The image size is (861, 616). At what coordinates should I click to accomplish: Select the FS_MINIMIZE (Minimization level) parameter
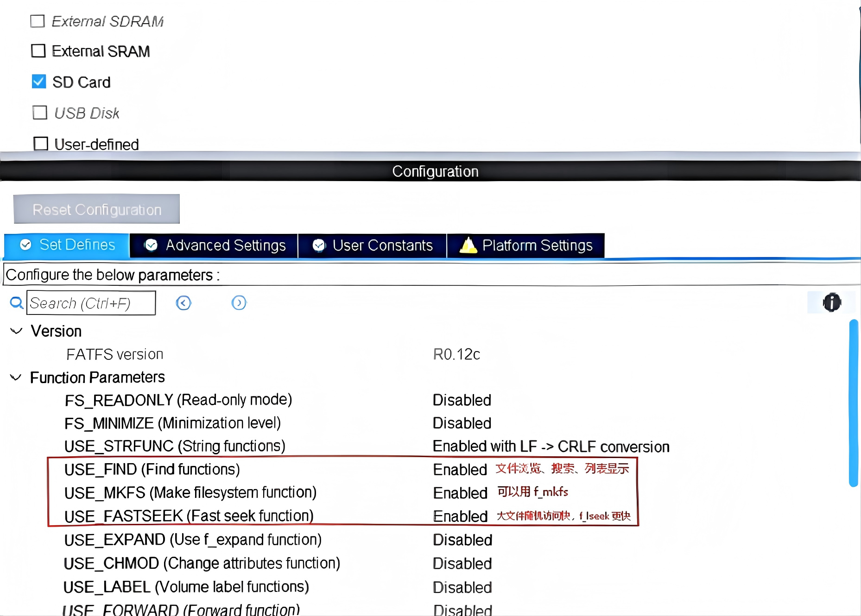tap(172, 423)
